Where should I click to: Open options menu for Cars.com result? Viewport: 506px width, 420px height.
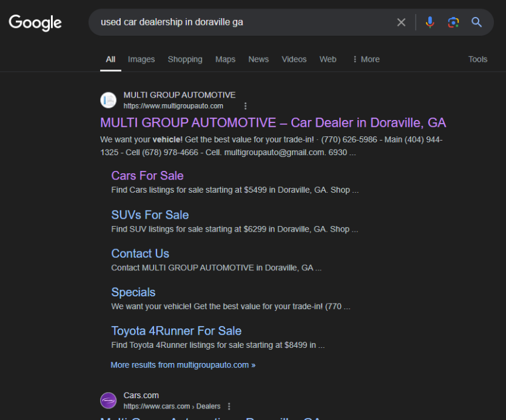[x=229, y=407]
